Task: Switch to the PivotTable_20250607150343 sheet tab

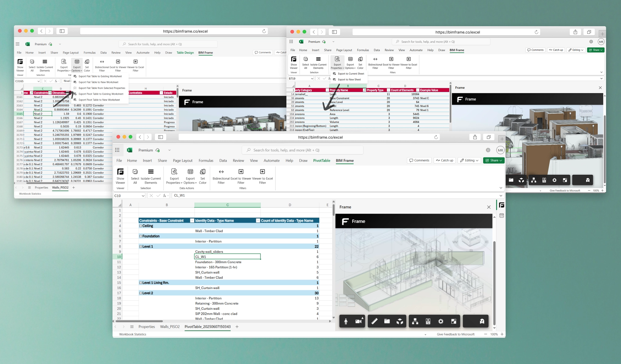Action: pyautogui.click(x=207, y=327)
